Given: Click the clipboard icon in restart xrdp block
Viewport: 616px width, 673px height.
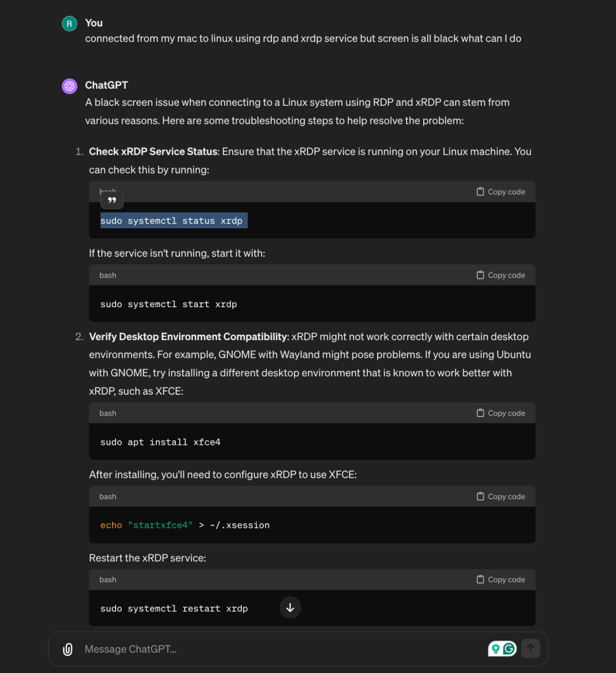Looking at the screenshot, I should coord(480,580).
